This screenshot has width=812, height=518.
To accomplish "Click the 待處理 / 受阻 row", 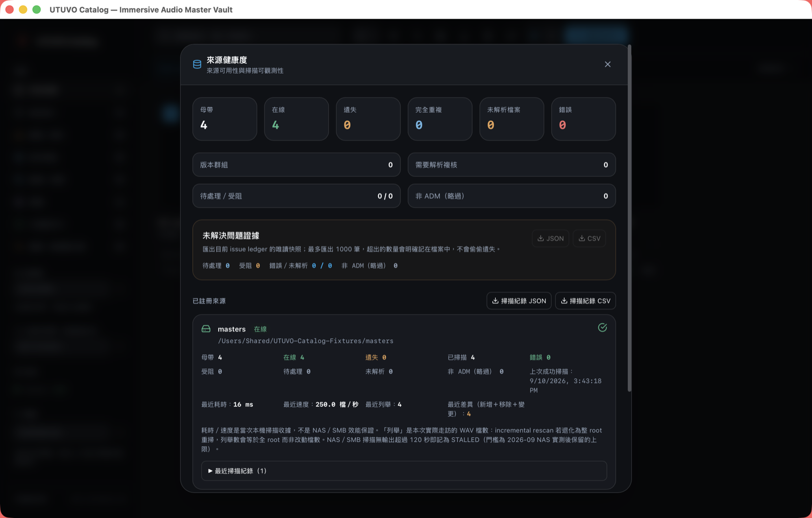I will (296, 196).
